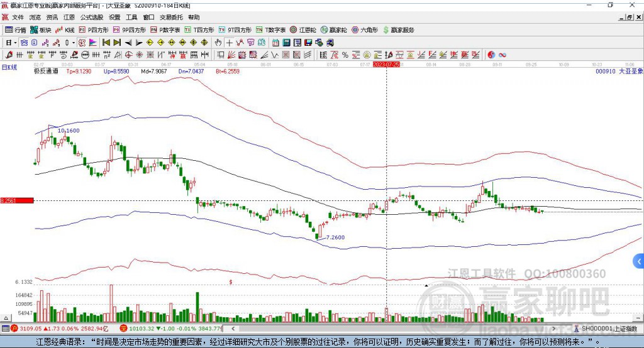Expand the candlestick style dropdown arrow
Screen dimensions: 644x348
click(x=74, y=43)
